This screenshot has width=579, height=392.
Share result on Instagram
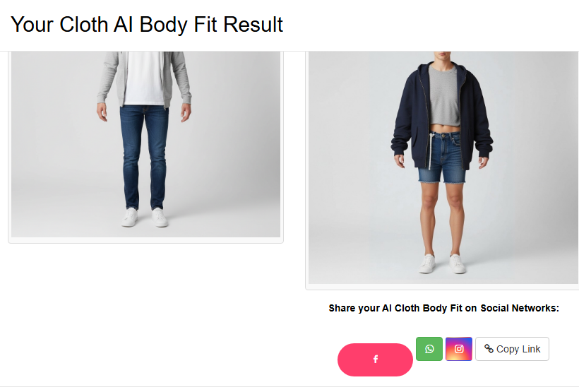pyautogui.click(x=459, y=349)
